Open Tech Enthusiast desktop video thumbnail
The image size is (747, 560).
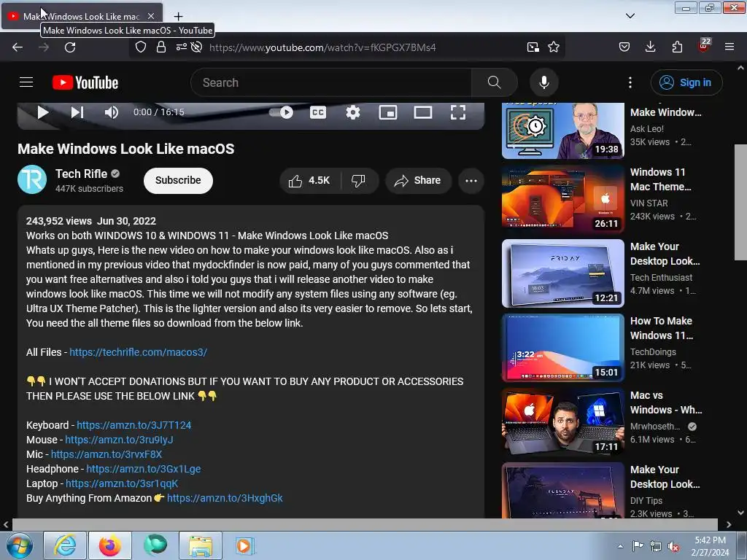(563, 273)
